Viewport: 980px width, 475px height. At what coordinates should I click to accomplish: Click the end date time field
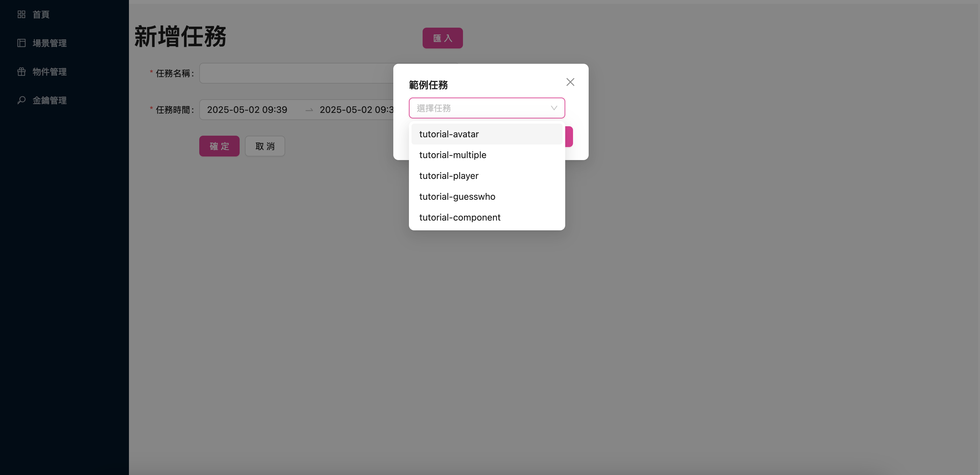point(356,110)
